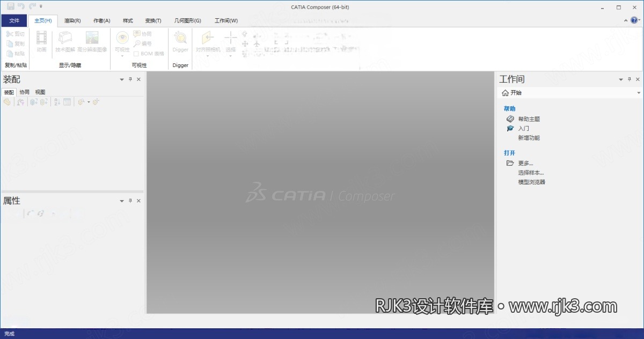The width and height of the screenshot is (644, 339).
Task: Open the 装配 panel options dropdown arrow
Action: [121, 79]
